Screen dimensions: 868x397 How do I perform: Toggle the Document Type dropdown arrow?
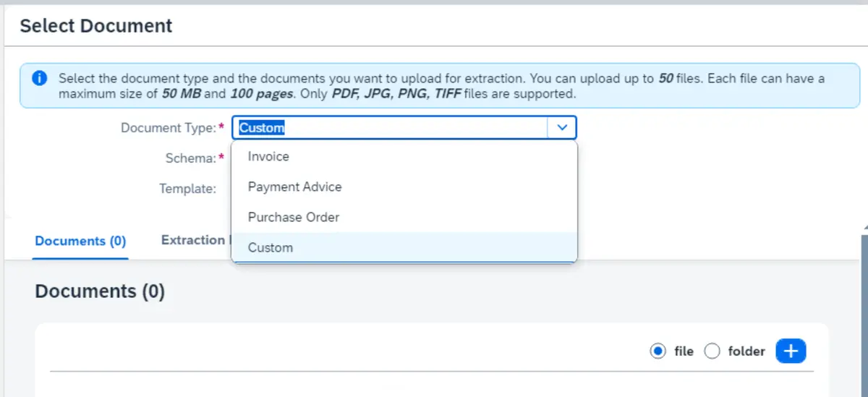tap(562, 128)
